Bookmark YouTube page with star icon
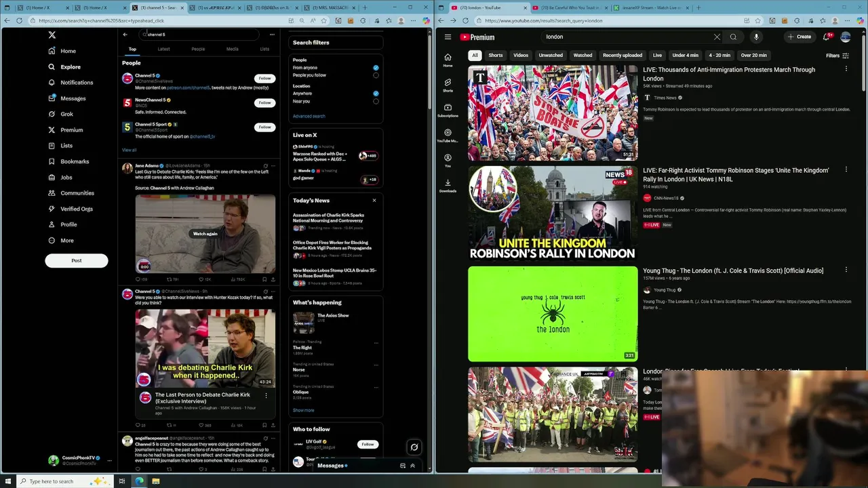 [759, 21]
